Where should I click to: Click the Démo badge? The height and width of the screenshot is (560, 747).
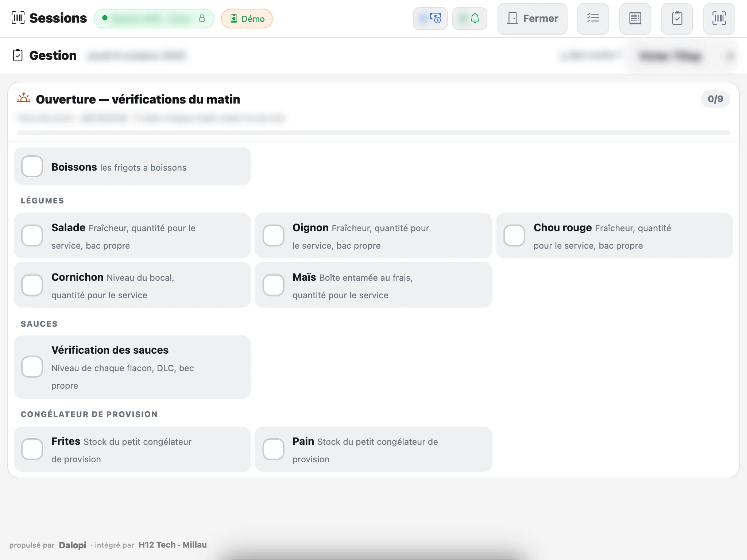point(247,19)
